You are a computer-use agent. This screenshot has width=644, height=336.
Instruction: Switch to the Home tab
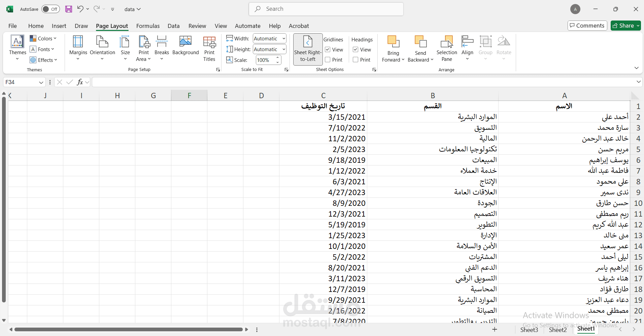tap(36, 26)
